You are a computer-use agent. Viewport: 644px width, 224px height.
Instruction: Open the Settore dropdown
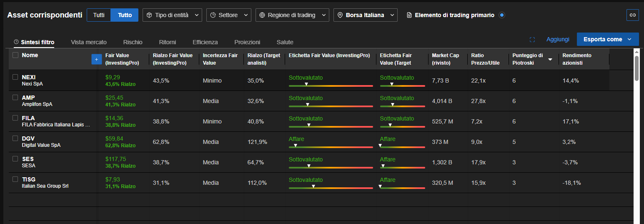[230, 15]
